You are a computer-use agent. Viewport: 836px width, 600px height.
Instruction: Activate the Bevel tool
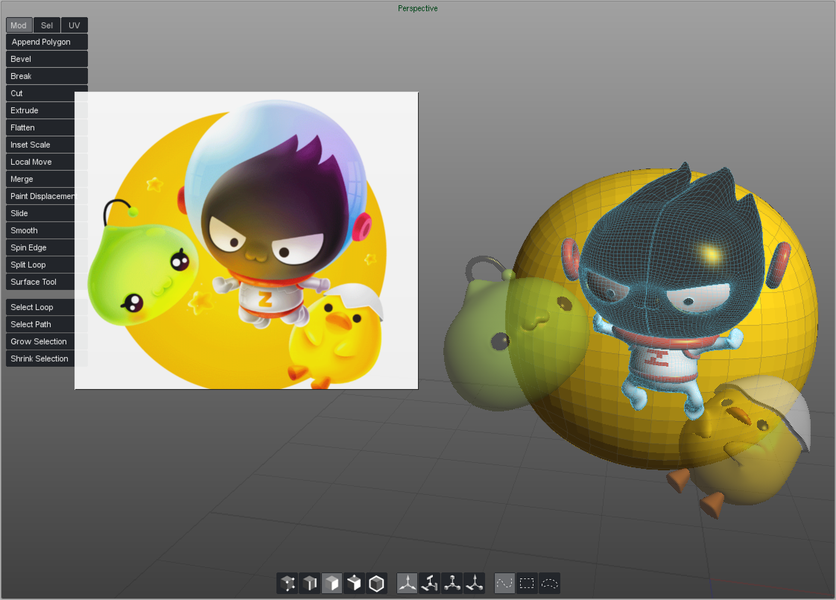click(47, 59)
